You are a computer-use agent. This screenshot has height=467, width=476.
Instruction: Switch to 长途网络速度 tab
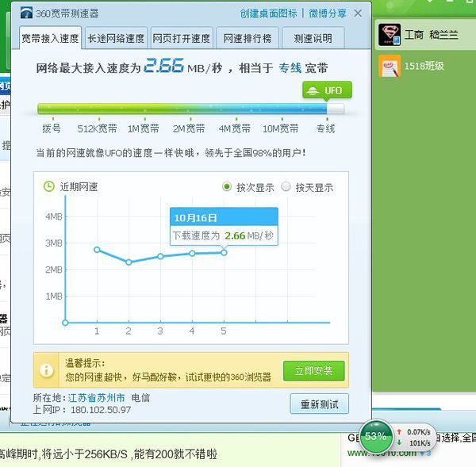tap(116, 38)
